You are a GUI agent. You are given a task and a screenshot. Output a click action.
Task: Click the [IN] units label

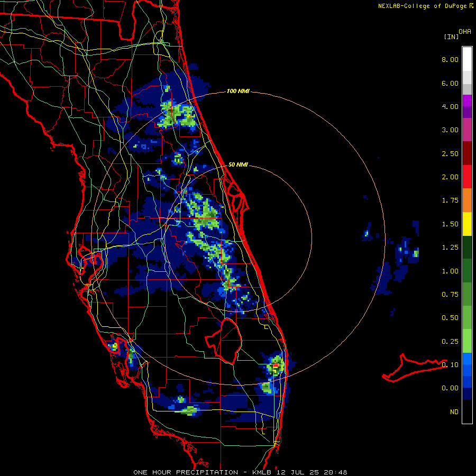point(451,36)
